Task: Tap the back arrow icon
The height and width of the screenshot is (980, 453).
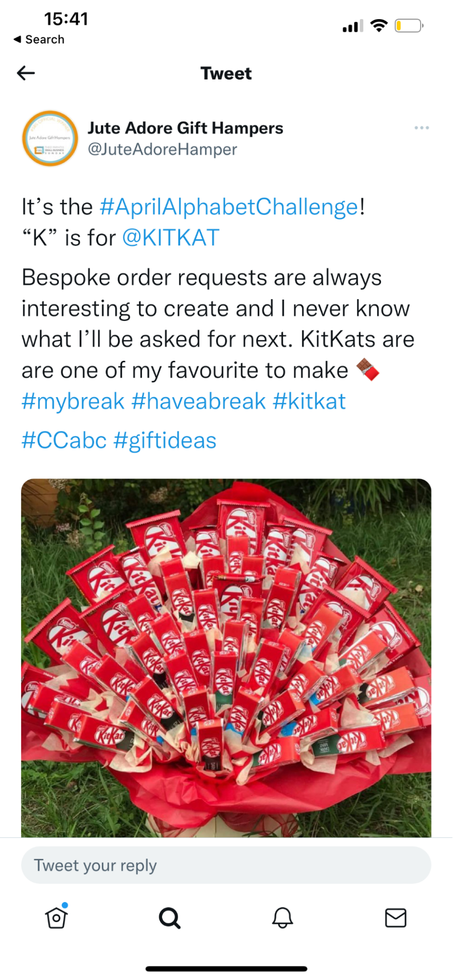Action: click(26, 73)
